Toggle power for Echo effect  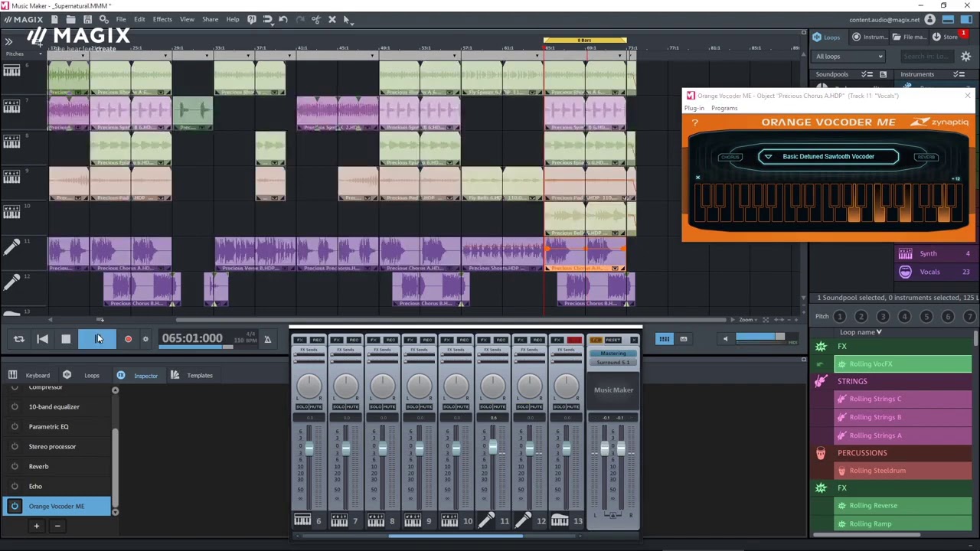[15, 486]
